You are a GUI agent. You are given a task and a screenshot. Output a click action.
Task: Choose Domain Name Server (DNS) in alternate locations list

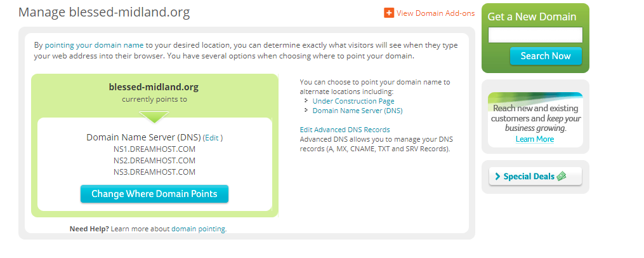click(x=357, y=111)
